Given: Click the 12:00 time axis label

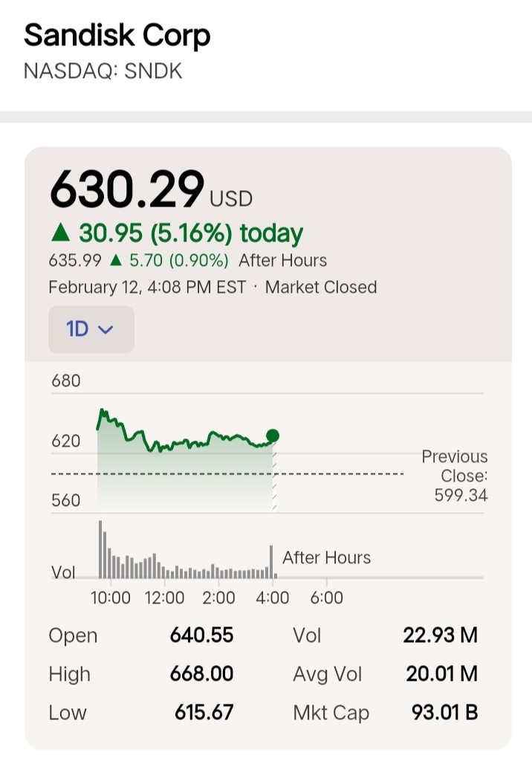Looking at the screenshot, I should click(164, 598).
